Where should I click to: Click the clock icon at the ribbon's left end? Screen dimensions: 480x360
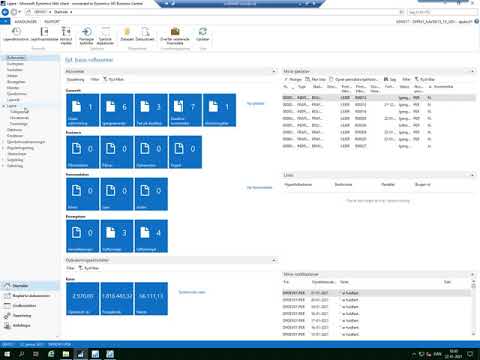coord(16,32)
